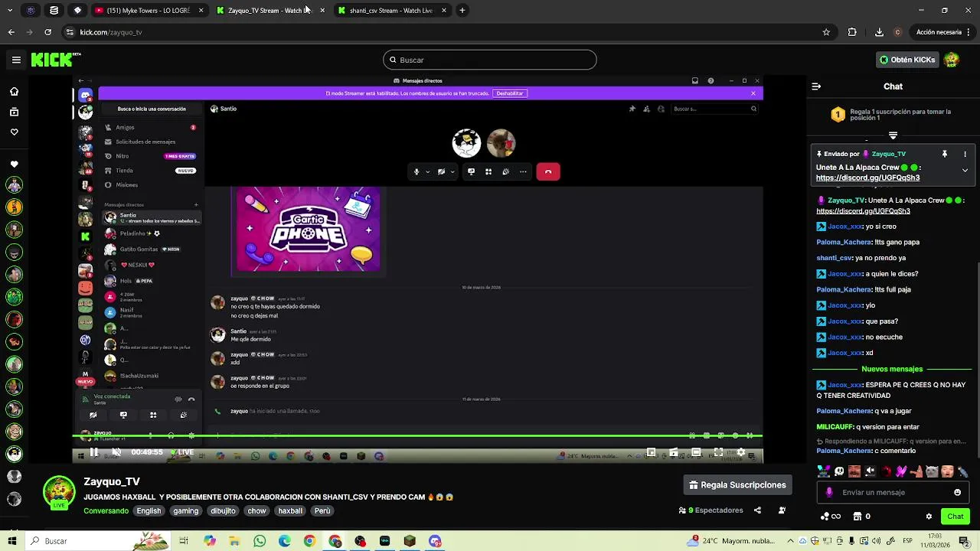
Task: Open WhatsApp from Windows taskbar
Action: 260,541
